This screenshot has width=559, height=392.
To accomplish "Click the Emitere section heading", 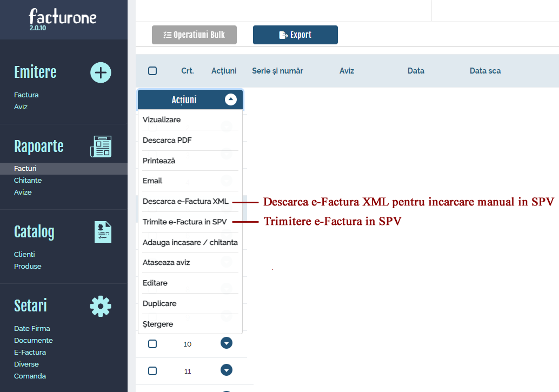I will click(35, 72).
